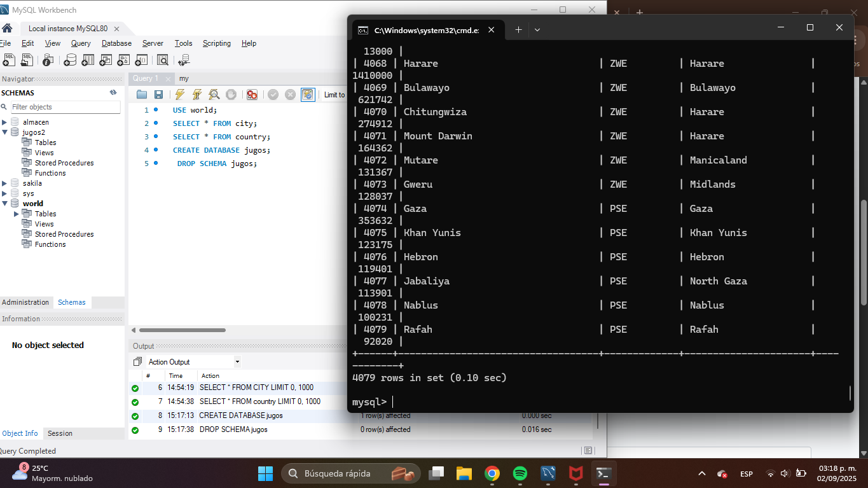Expand Tables under world schema
868x488 pixels.
(x=17, y=214)
